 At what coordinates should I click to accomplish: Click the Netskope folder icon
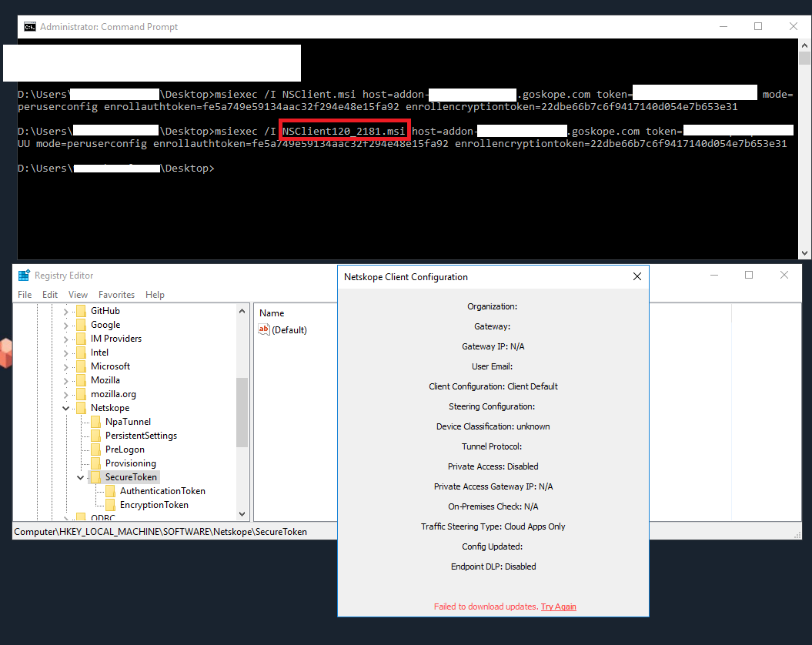coord(81,408)
